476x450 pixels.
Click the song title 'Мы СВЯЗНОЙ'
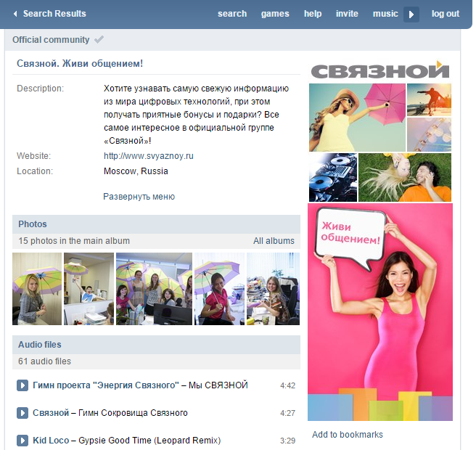(x=218, y=385)
